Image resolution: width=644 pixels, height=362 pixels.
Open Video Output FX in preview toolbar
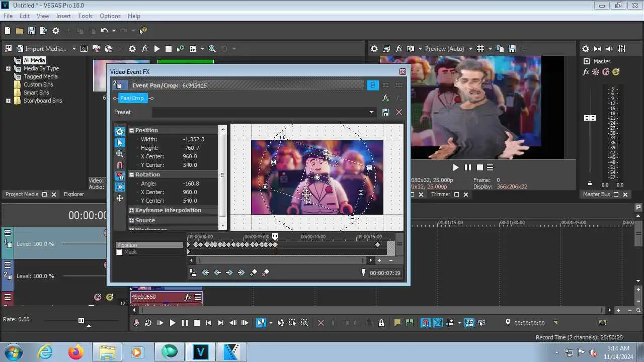point(399,49)
